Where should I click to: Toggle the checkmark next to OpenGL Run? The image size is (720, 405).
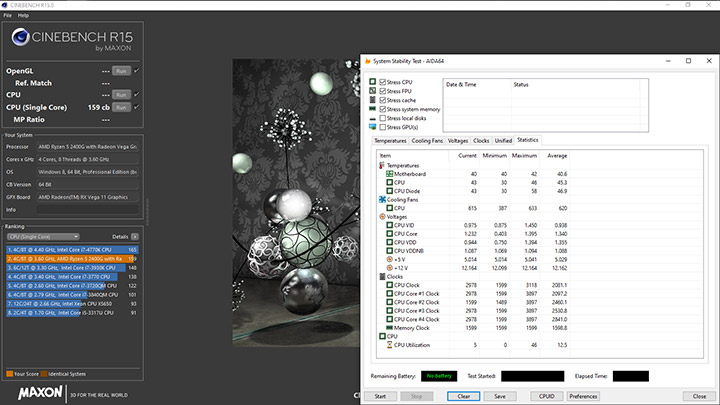[x=137, y=70]
